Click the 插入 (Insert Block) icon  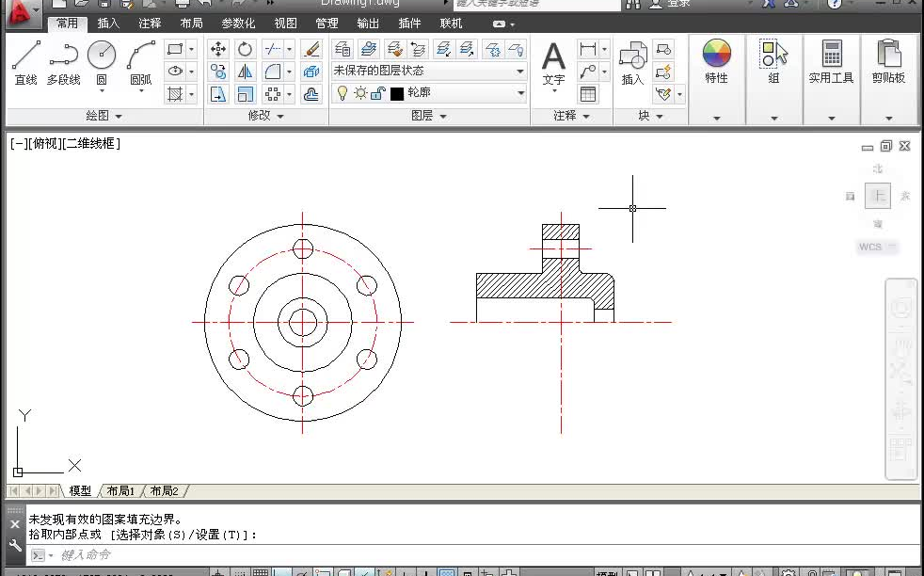pyautogui.click(x=631, y=58)
